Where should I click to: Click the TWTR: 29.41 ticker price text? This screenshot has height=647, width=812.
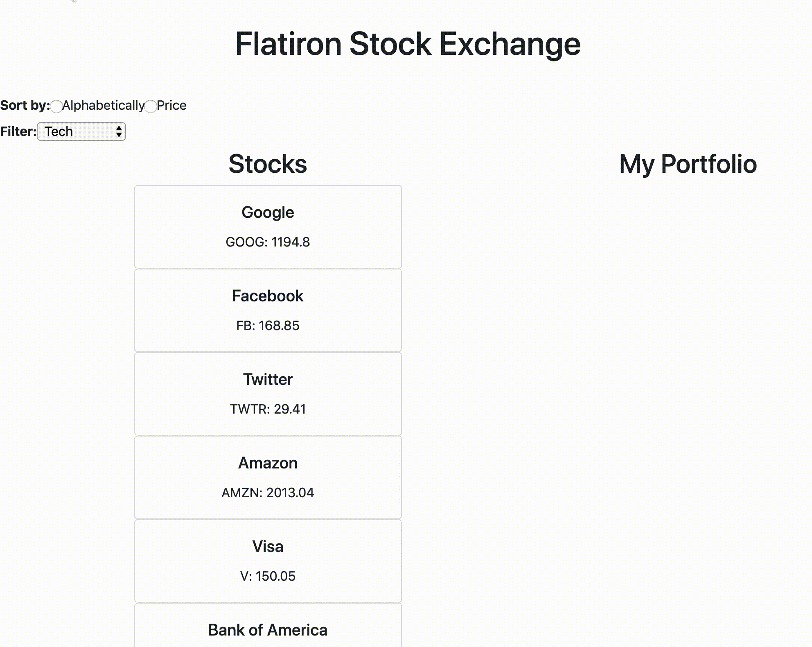268,409
